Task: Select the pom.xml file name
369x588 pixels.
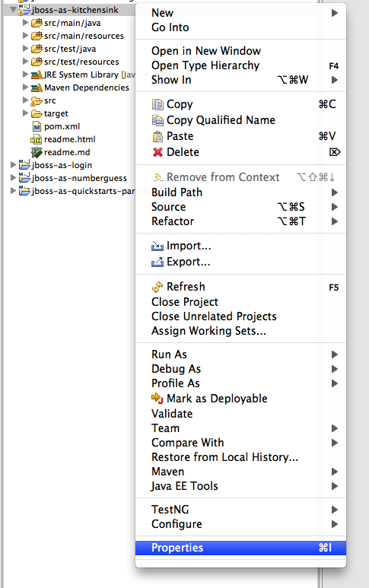Action: pos(62,127)
